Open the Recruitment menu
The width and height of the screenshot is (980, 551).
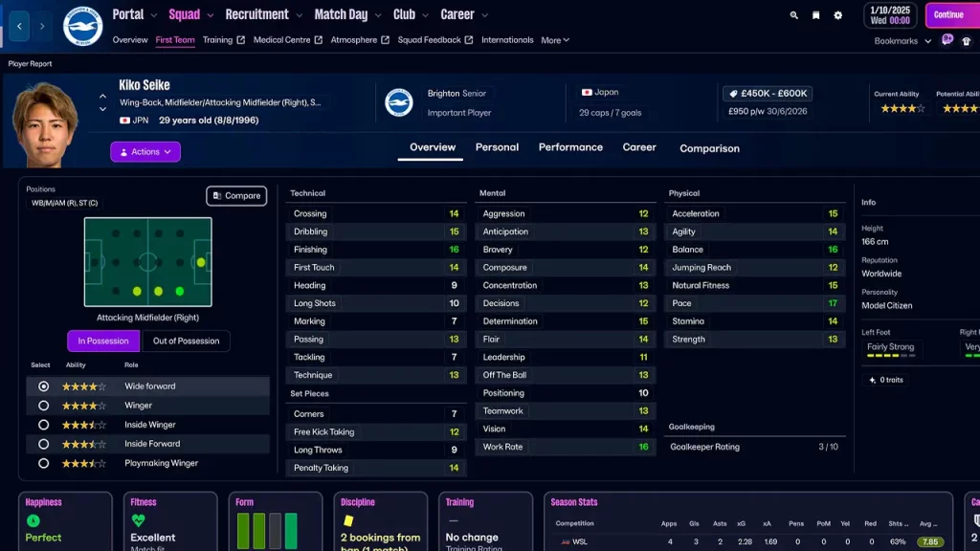pyautogui.click(x=257, y=14)
